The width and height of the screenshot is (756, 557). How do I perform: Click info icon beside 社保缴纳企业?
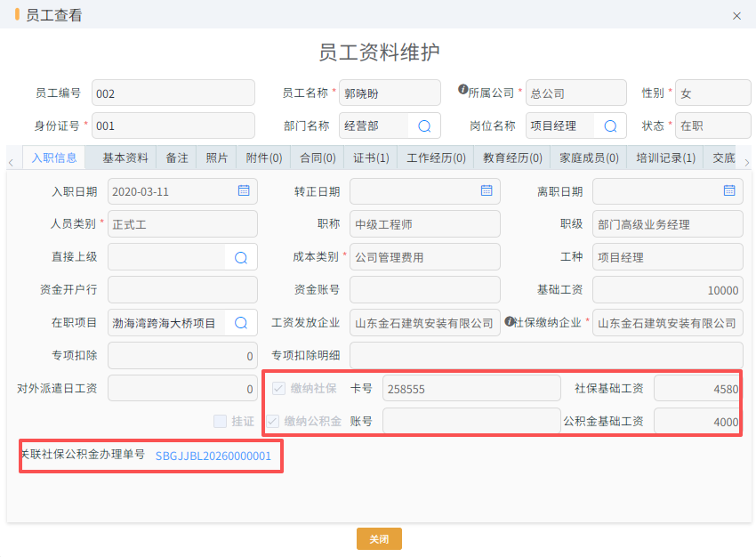pyautogui.click(x=510, y=320)
